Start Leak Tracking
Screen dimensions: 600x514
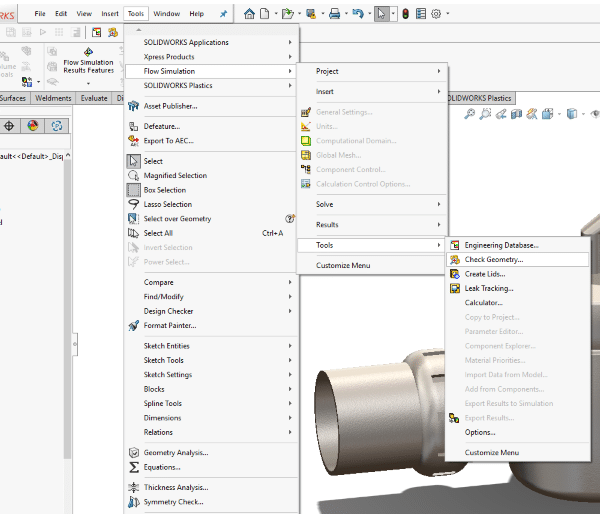coord(489,288)
